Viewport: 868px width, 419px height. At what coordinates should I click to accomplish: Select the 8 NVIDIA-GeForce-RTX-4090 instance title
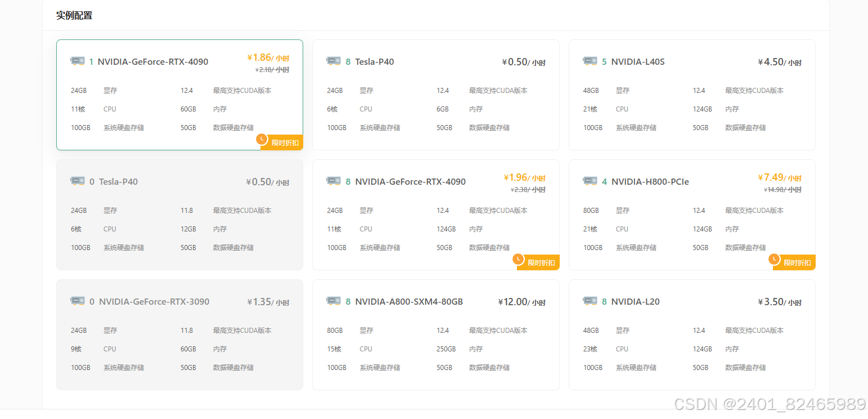pyautogui.click(x=406, y=182)
